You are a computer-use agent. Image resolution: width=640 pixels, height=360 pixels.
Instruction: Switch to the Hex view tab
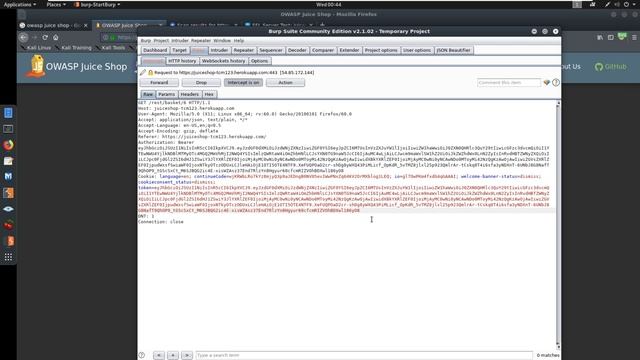pos(209,94)
